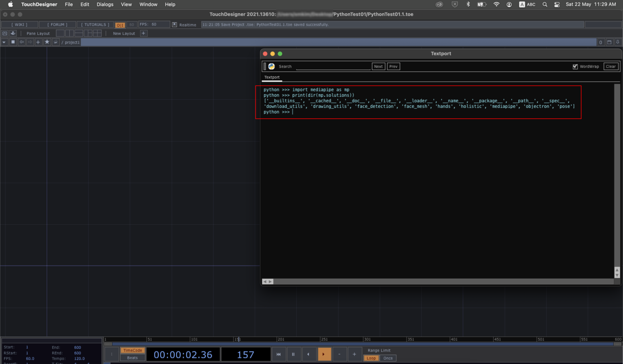Jump to timeline start with rewind icon

tap(279, 354)
